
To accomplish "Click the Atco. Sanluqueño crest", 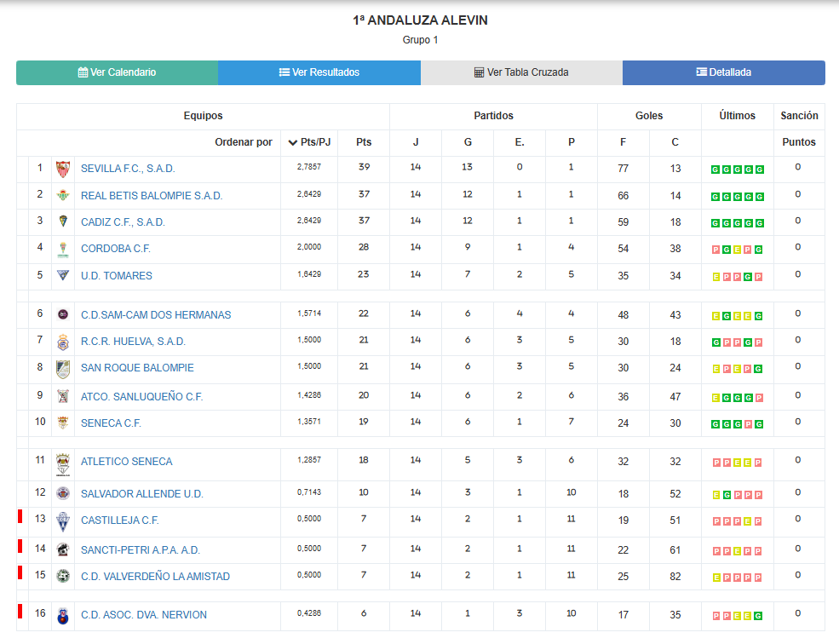I will point(62,396).
